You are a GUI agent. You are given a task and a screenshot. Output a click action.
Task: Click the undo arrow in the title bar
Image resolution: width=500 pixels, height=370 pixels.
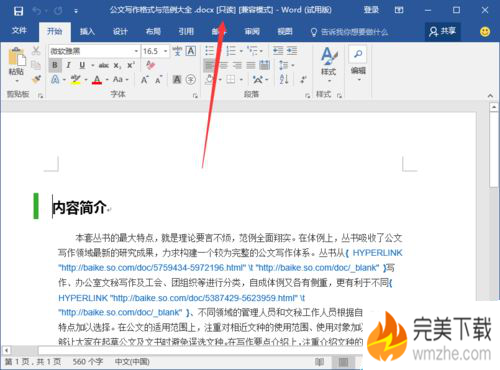click(37, 11)
